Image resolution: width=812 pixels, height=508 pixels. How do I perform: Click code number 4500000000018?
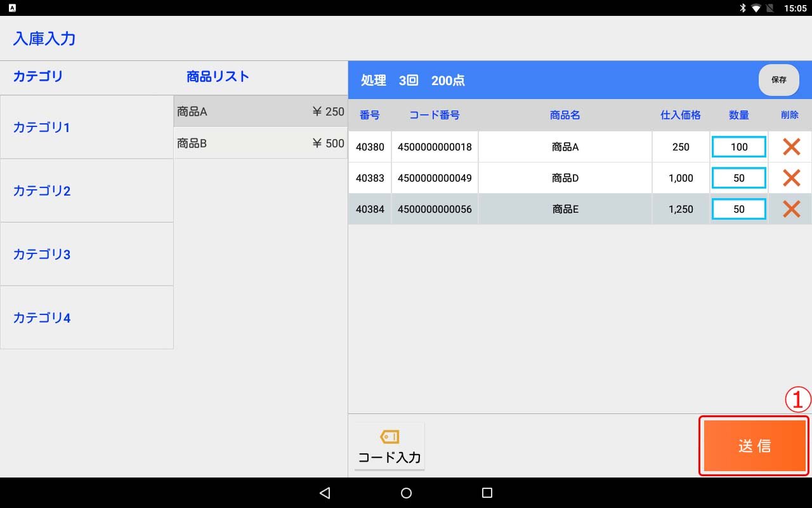[x=435, y=147]
